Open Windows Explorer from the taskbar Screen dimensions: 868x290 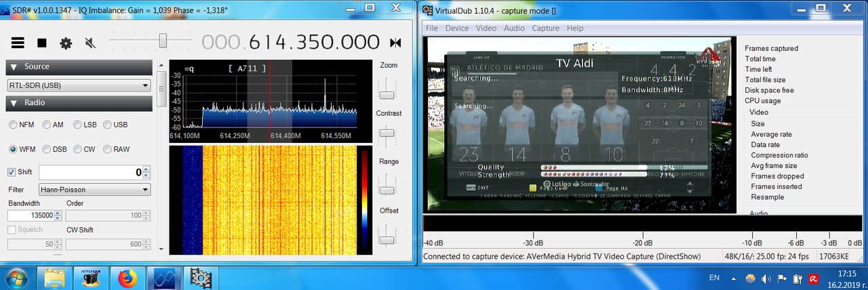(54, 278)
